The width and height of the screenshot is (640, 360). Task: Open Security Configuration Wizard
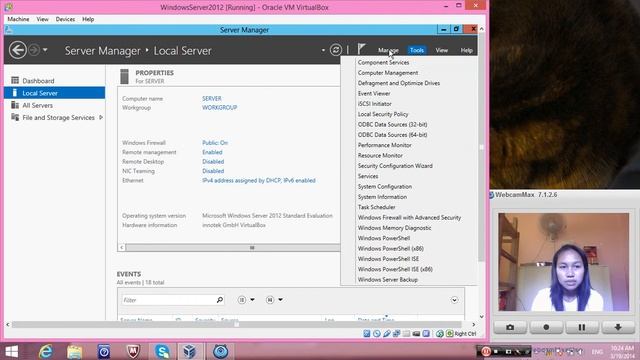tap(395, 166)
